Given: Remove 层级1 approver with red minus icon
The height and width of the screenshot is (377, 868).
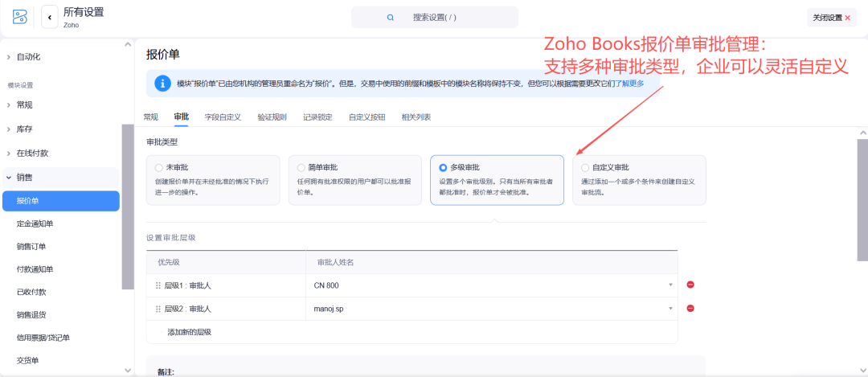Looking at the screenshot, I should [x=690, y=285].
